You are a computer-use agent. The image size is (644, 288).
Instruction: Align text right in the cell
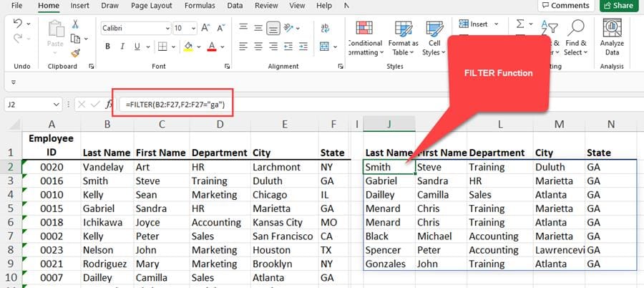tap(273, 47)
